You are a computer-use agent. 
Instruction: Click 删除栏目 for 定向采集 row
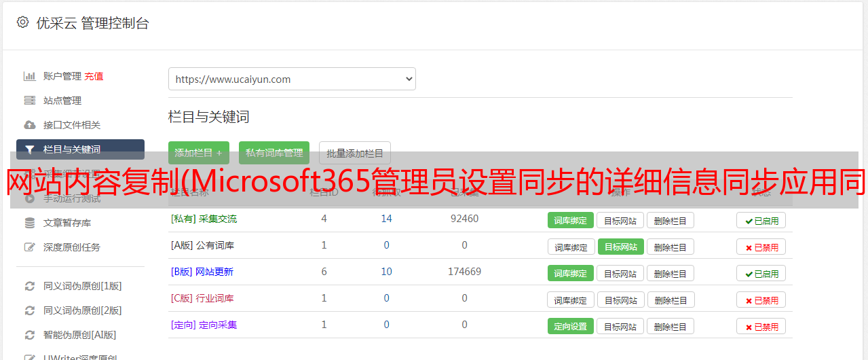[670, 326]
